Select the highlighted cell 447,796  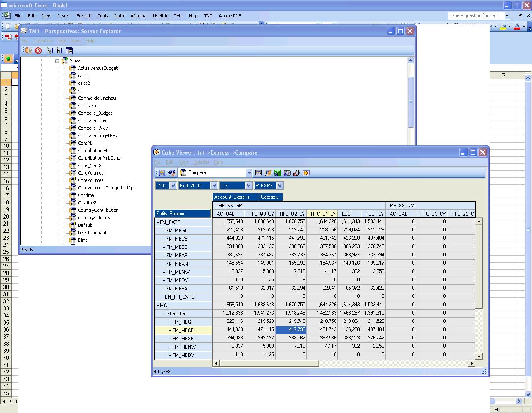click(291, 330)
